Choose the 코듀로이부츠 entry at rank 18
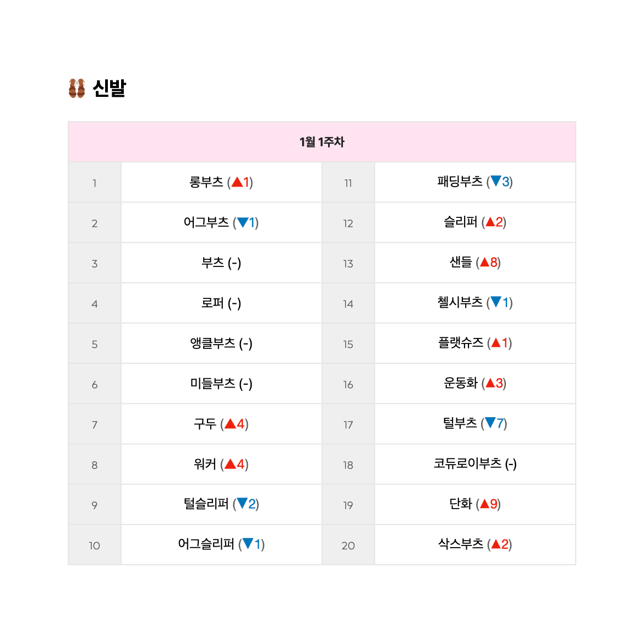The width and height of the screenshot is (644, 644). point(475,464)
